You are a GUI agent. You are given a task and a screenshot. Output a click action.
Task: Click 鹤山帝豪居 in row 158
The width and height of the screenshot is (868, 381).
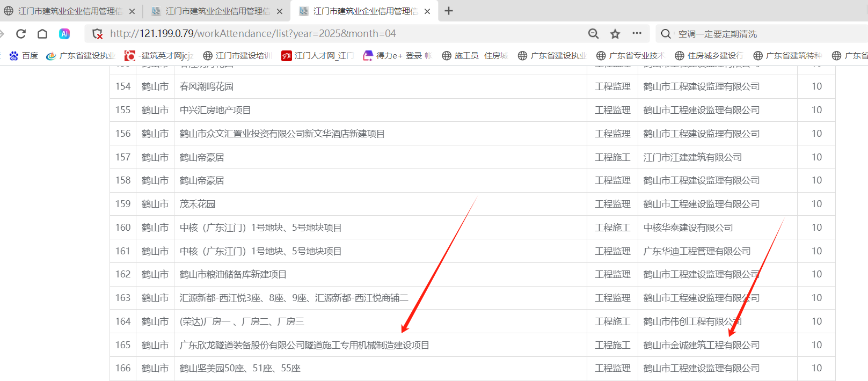(202, 180)
